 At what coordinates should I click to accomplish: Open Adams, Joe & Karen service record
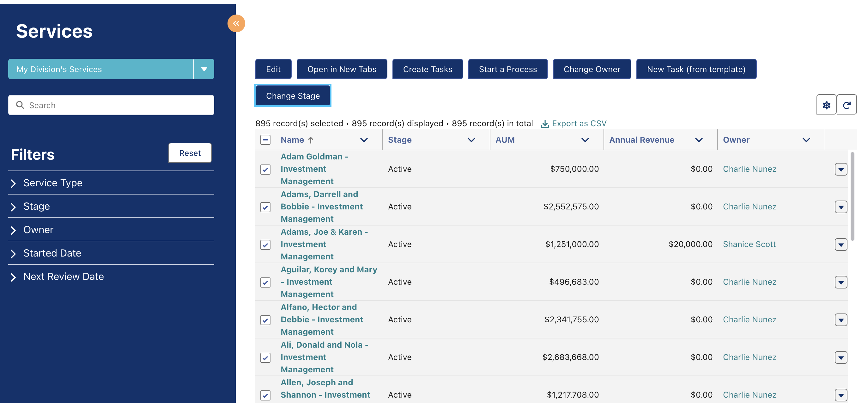tap(324, 244)
